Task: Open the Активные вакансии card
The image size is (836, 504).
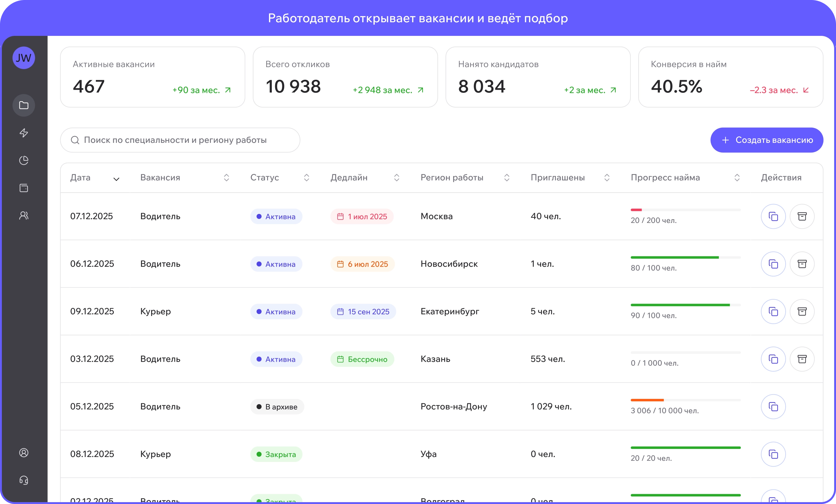Action: tap(153, 77)
